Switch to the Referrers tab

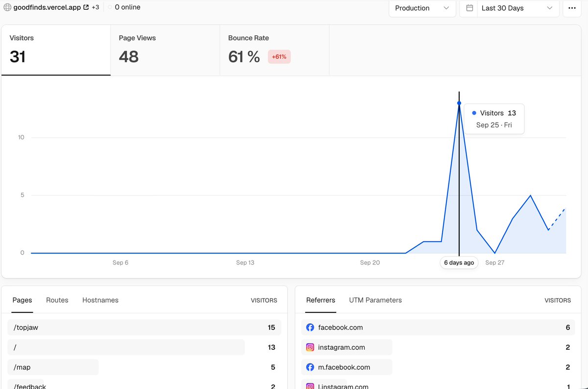pos(320,300)
